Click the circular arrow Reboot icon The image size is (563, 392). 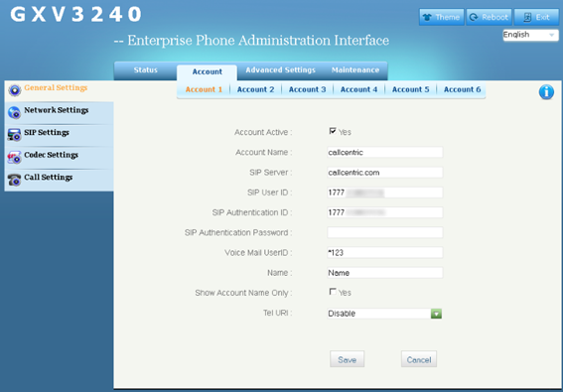click(474, 17)
